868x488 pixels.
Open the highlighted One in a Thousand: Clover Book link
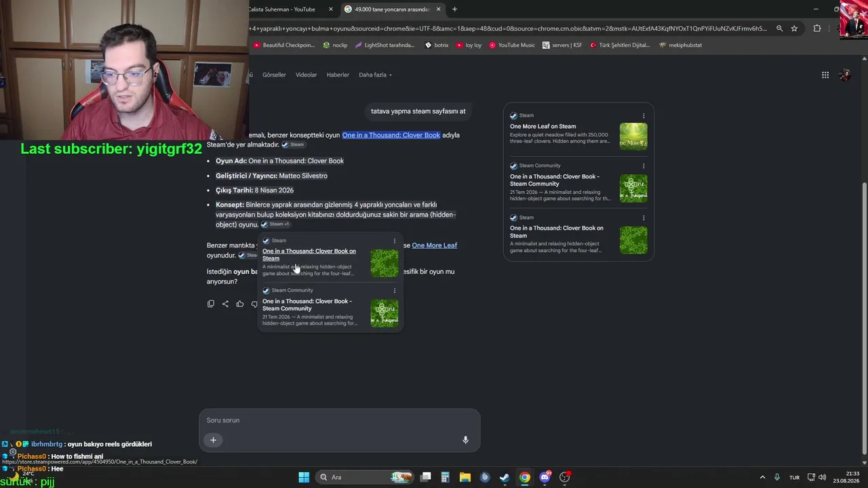(x=391, y=135)
